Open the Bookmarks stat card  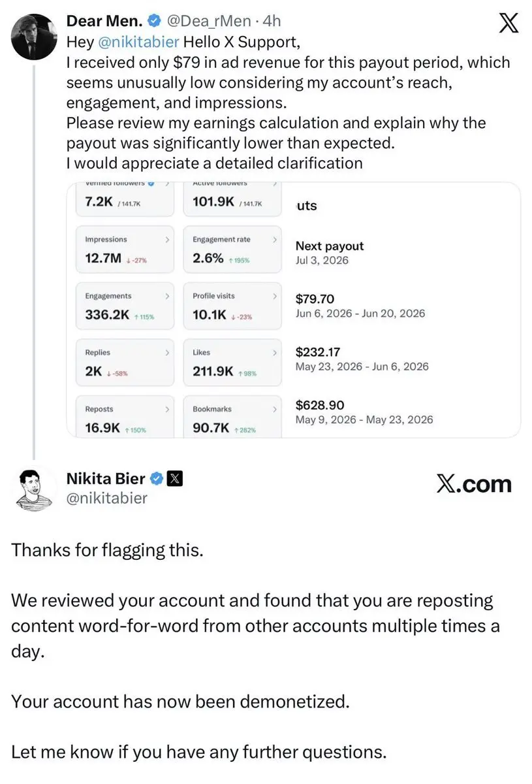(x=232, y=417)
